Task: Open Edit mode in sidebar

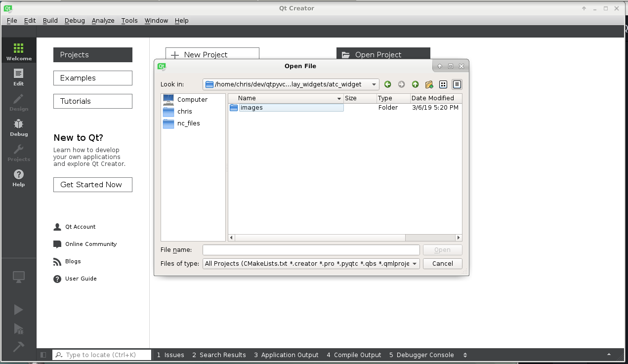Action: tap(19, 77)
